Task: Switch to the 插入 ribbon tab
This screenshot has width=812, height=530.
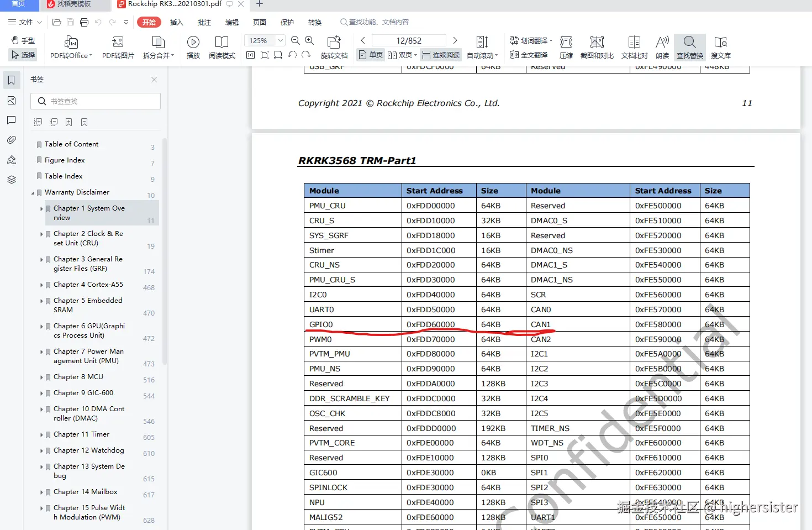Action: (x=176, y=22)
